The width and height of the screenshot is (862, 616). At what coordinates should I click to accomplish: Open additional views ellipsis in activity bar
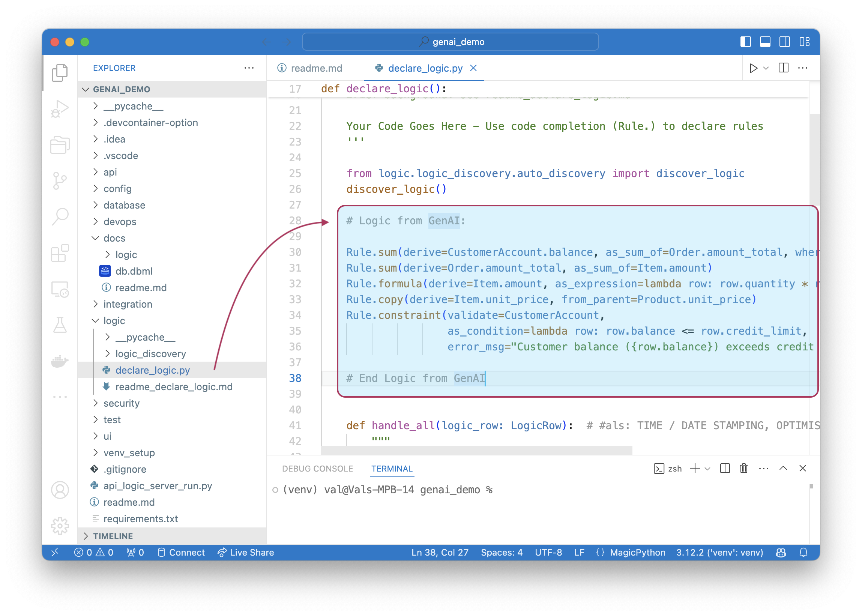[60, 397]
